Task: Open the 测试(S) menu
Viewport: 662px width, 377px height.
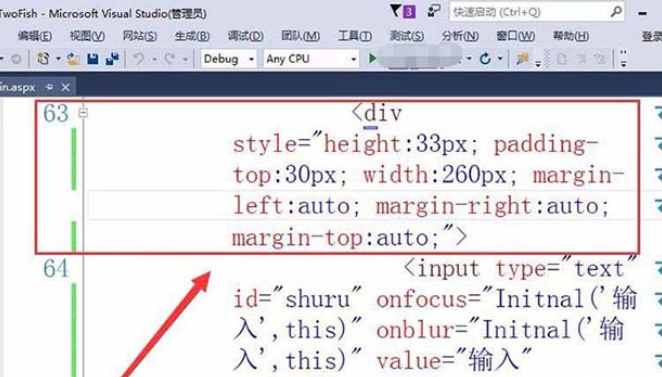Action: (x=407, y=36)
